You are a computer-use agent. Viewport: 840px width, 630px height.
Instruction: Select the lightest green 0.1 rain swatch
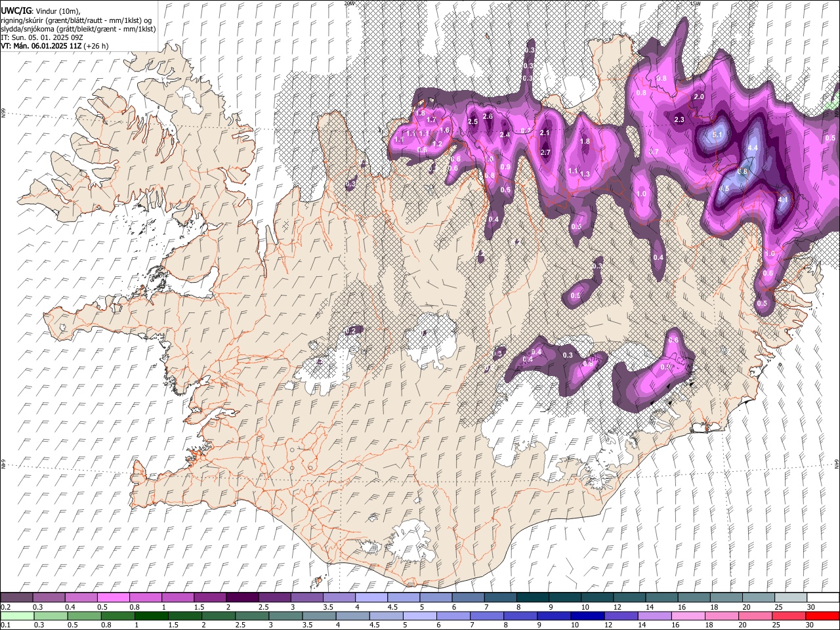click(17, 616)
